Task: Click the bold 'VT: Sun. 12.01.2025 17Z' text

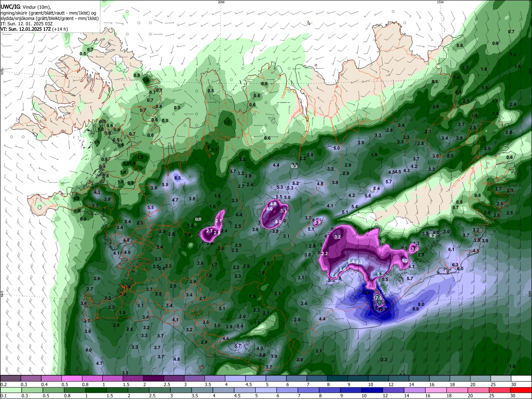Action: click(x=25, y=29)
